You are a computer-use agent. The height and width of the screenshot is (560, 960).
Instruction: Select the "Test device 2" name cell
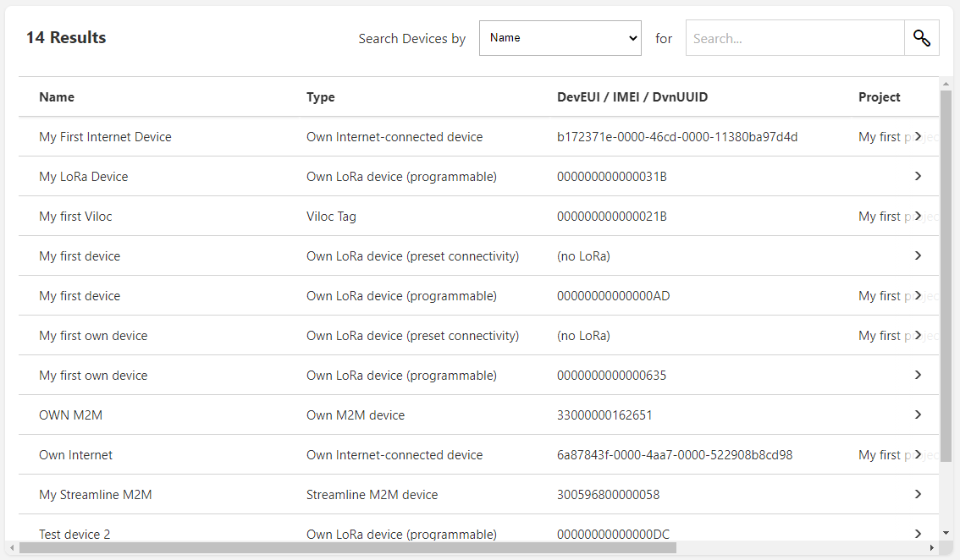74,535
